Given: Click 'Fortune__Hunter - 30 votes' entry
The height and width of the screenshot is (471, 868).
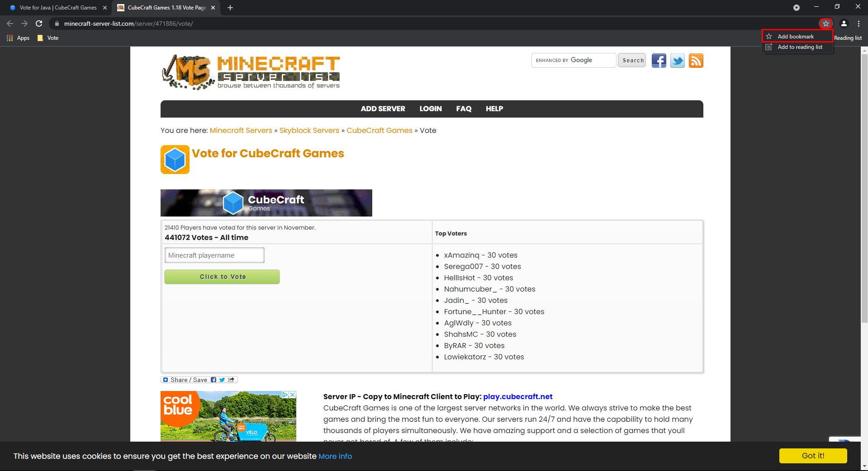Looking at the screenshot, I should click(494, 311).
